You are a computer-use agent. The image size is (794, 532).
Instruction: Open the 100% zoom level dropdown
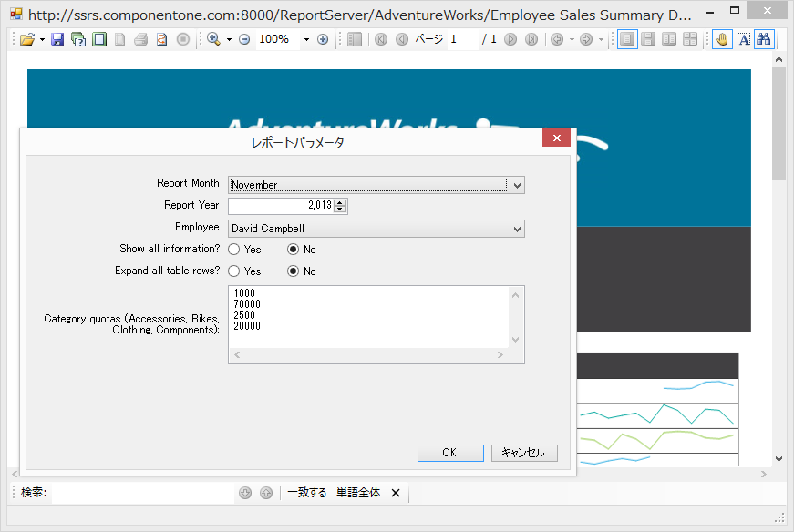pos(306,39)
